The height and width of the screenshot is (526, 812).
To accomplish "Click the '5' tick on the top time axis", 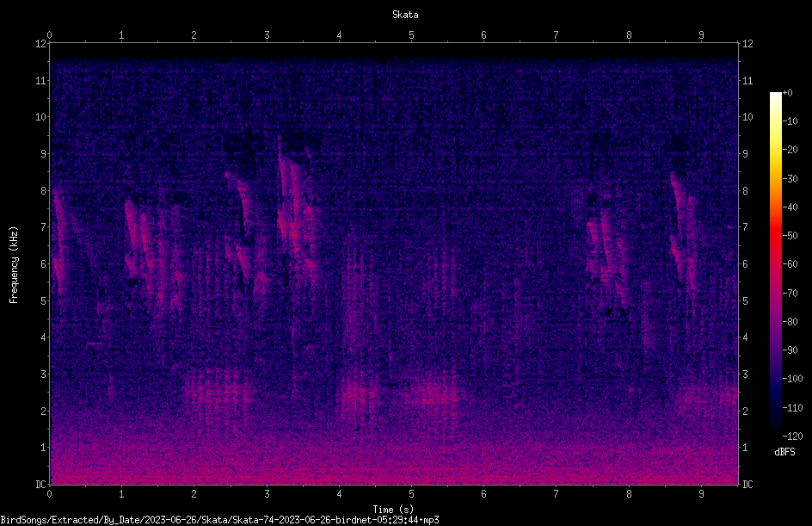I will (412, 35).
